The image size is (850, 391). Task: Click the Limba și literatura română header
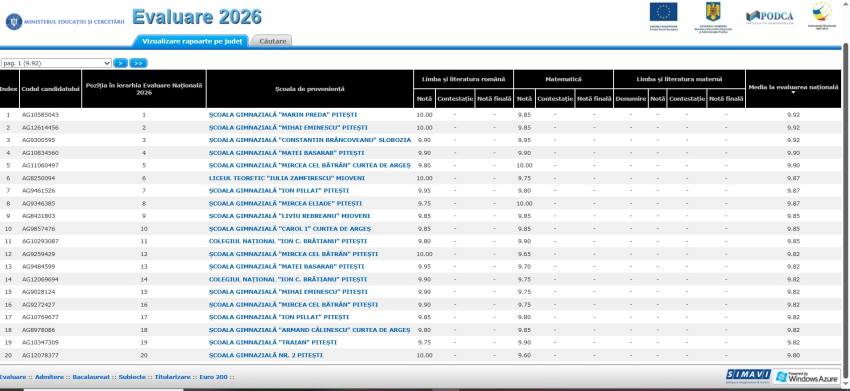(x=463, y=79)
